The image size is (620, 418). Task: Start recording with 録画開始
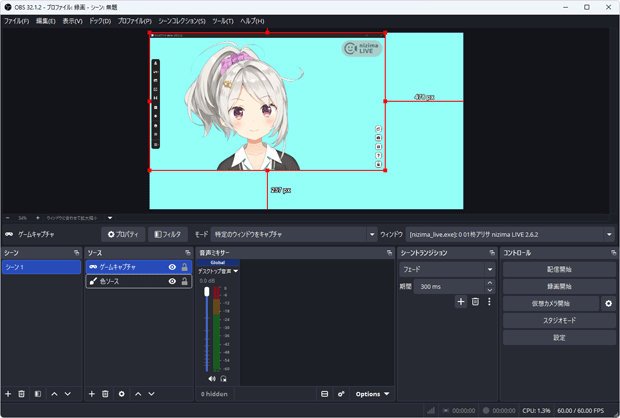[559, 286]
